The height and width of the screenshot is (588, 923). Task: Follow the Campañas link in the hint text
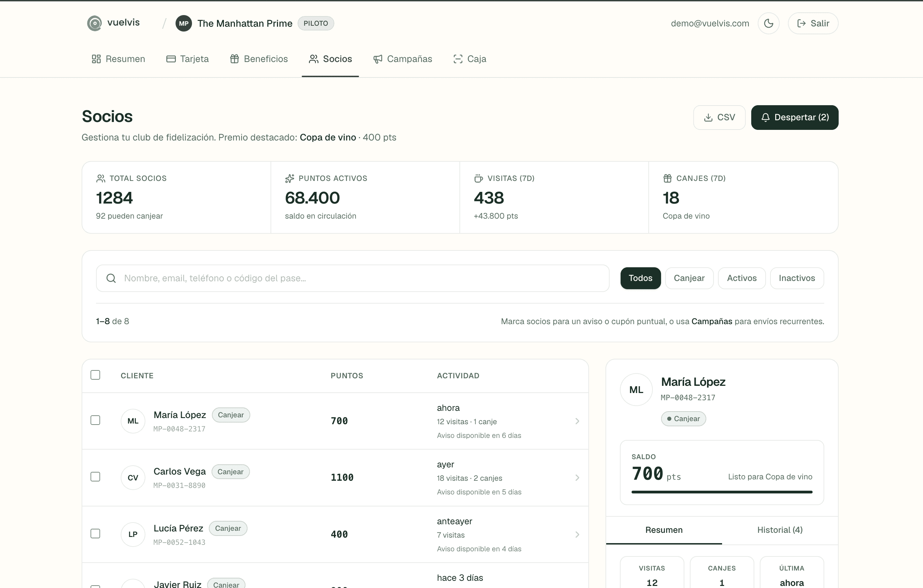coord(712,321)
